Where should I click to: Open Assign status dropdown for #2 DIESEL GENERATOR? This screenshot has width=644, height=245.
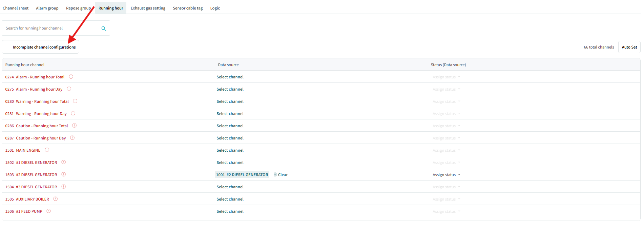[446, 175]
